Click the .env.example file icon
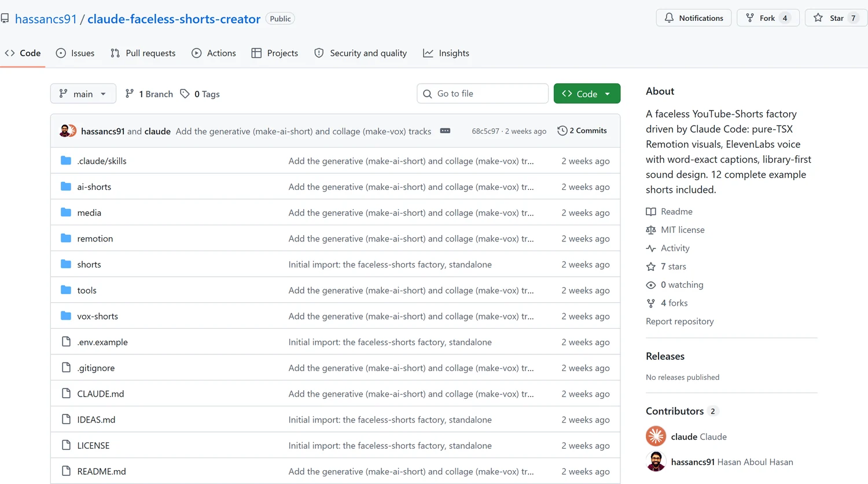The width and height of the screenshot is (868, 484). tap(66, 342)
